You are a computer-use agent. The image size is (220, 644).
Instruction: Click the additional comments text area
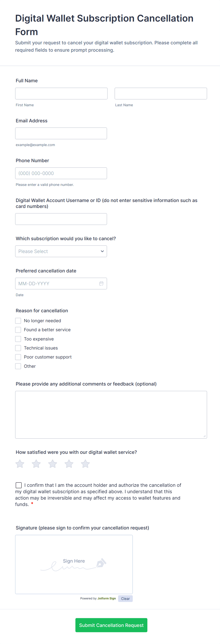pyautogui.click(x=111, y=414)
